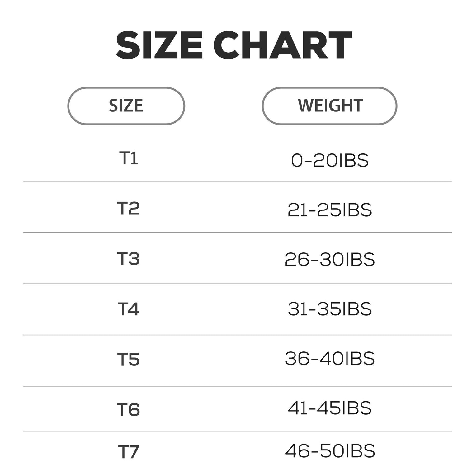Select the SIZE column header pill

126,106
